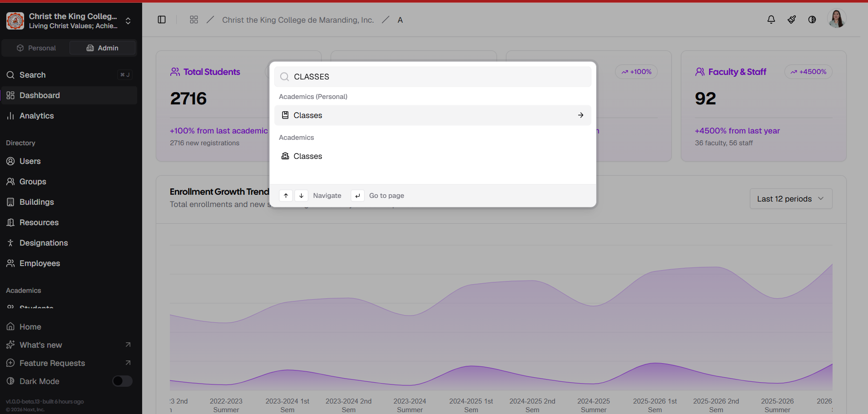
Task: Go to Dashboard in sidebar
Action: point(69,95)
